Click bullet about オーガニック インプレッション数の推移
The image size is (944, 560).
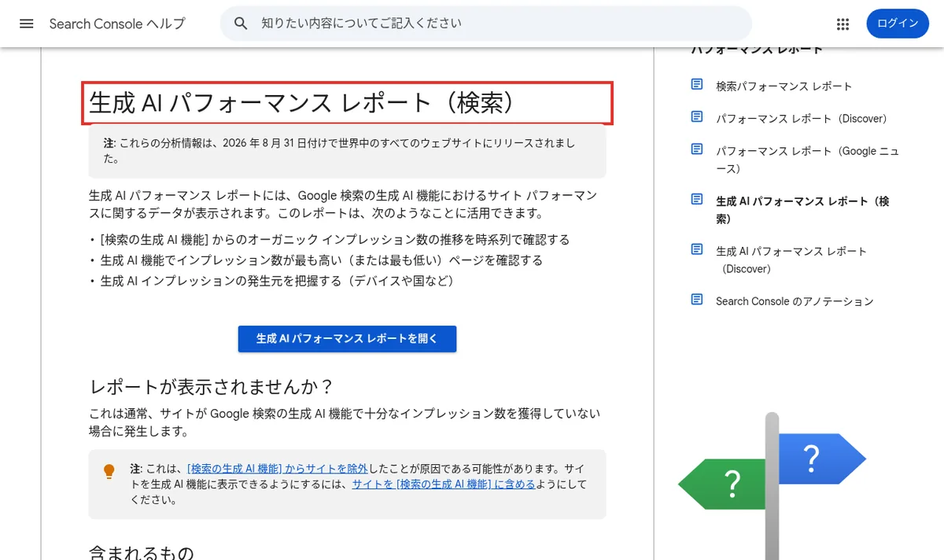click(334, 239)
